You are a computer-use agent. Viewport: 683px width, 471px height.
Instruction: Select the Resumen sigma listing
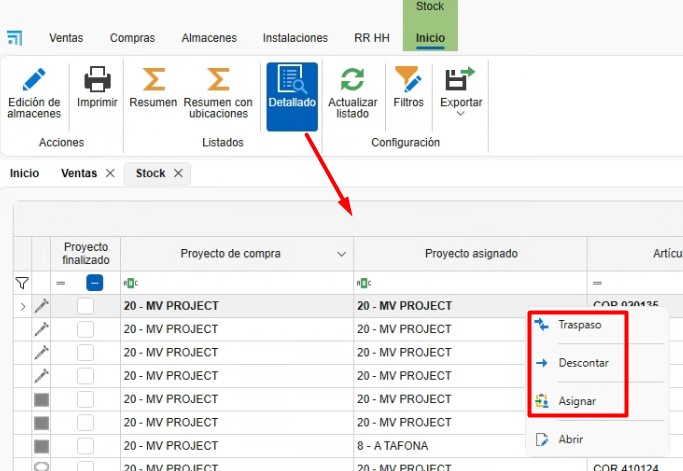pyautogui.click(x=153, y=88)
